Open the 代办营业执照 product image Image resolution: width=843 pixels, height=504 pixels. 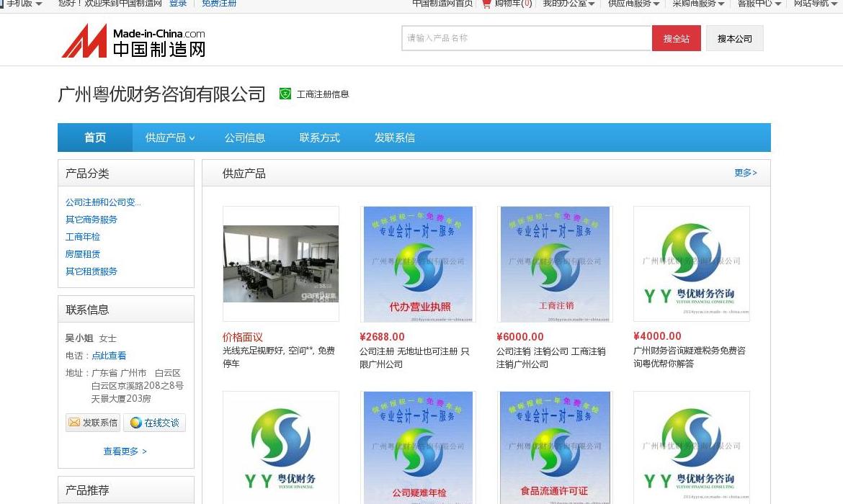tap(418, 264)
